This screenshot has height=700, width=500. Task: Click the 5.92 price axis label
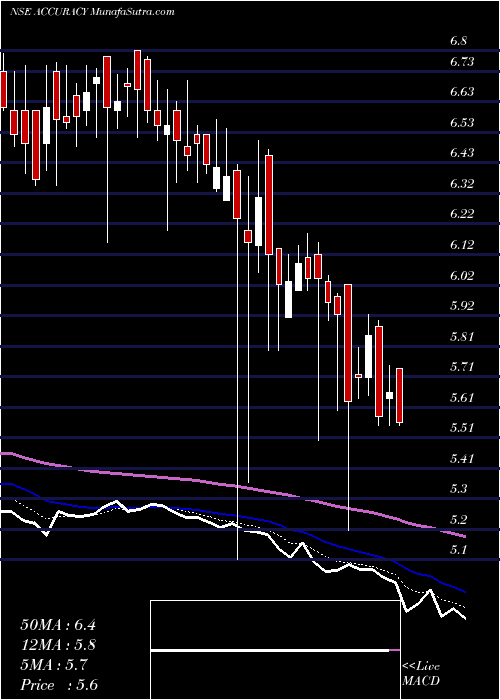[462, 305]
